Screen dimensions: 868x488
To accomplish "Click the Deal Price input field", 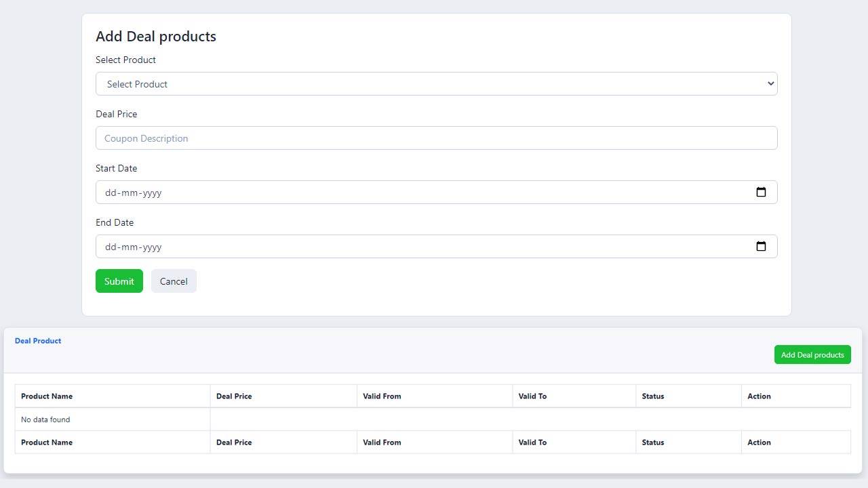I will pos(436,138).
